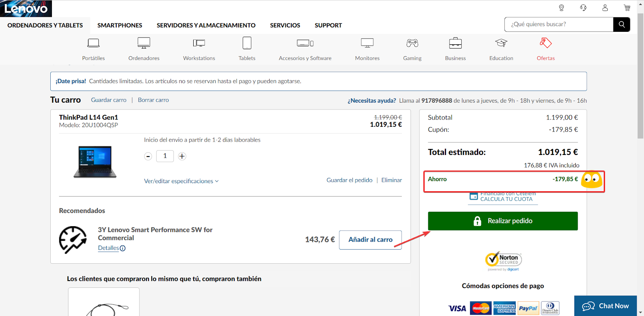
Task: Click the 176,88 € IVA incluido text
Action: [551, 165]
